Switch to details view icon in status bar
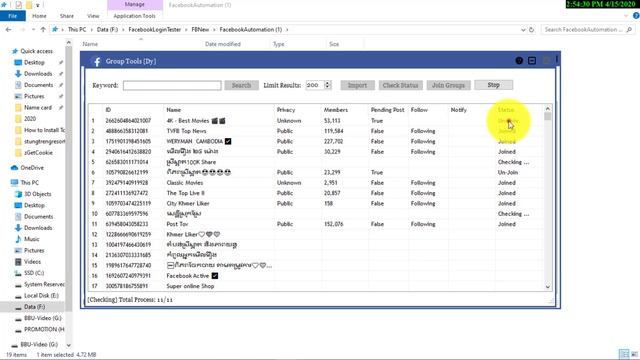The image size is (640, 360). coord(624,354)
